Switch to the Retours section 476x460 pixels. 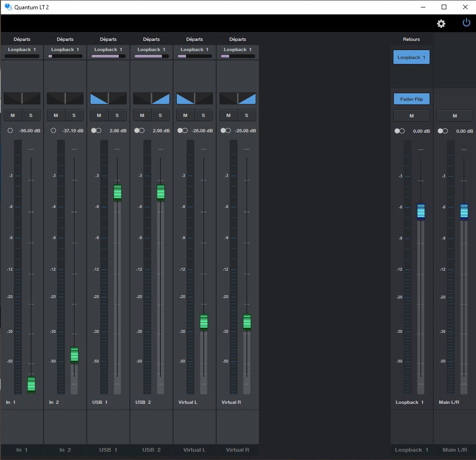click(x=411, y=39)
